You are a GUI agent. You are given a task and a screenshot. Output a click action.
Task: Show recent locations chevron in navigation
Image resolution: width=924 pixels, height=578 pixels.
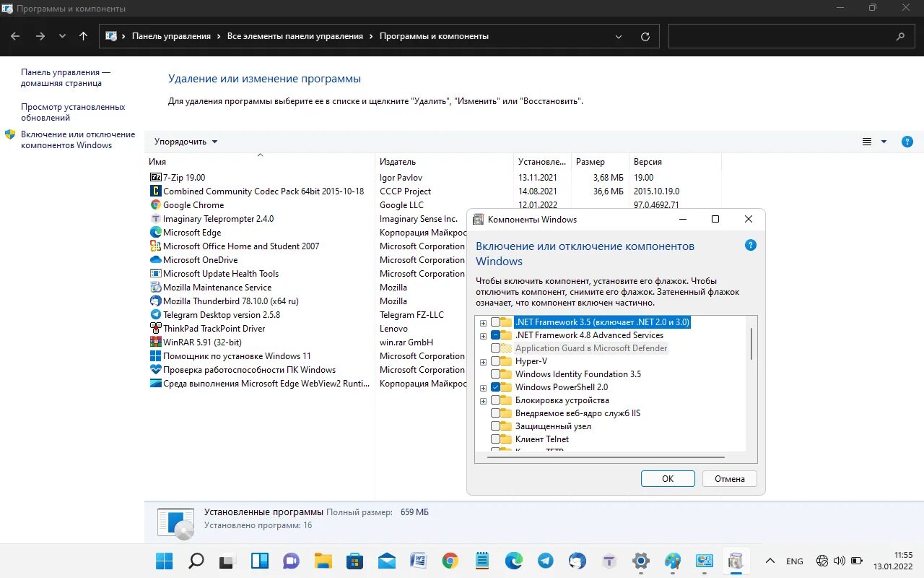[62, 36]
